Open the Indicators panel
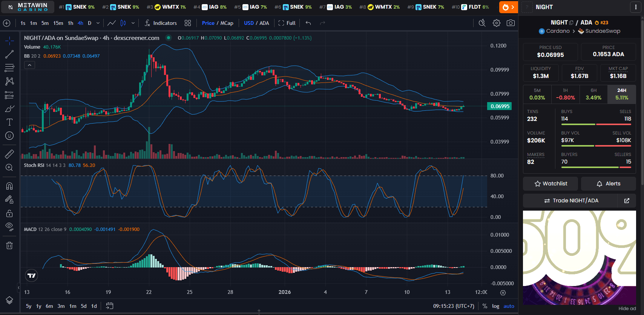Viewport: 644px width, 315px height. click(161, 23)
